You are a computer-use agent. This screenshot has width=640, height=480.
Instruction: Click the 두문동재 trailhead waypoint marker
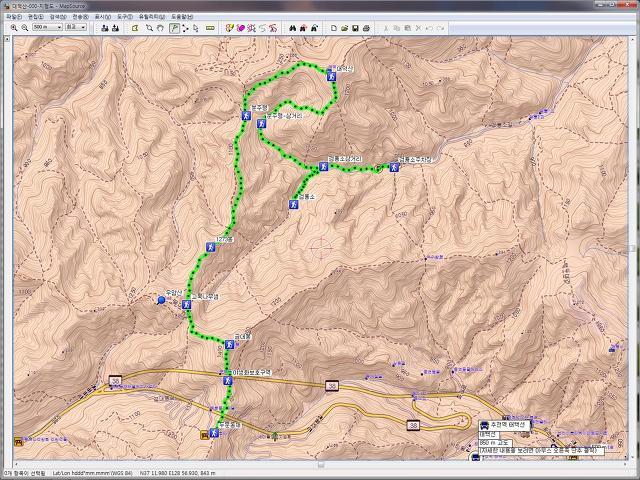[x=214, y=433]
